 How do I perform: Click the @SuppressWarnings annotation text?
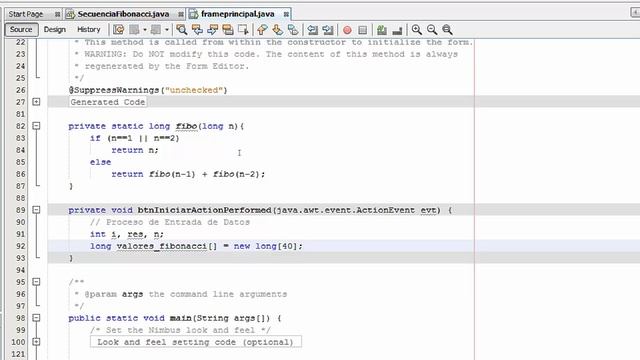(148, 90)
